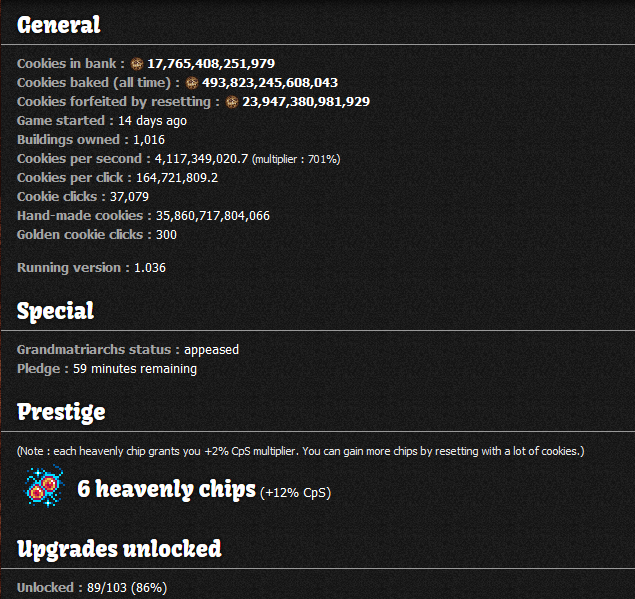
Task: Click the Pledge 59 minutes remaining line
Action: click(x=107, y=369)
